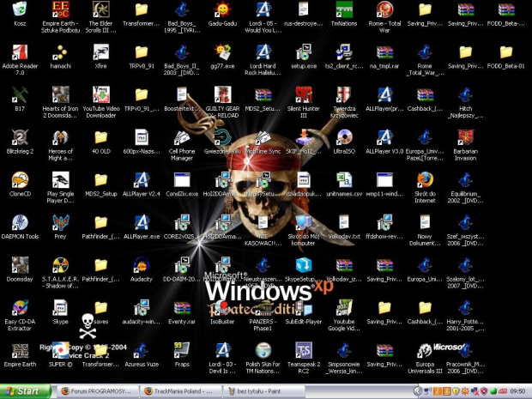Image resolution: width=532 pixels, height=399 pixels.
Task: Select the Nowy Dokument text file
Action: 425,222
